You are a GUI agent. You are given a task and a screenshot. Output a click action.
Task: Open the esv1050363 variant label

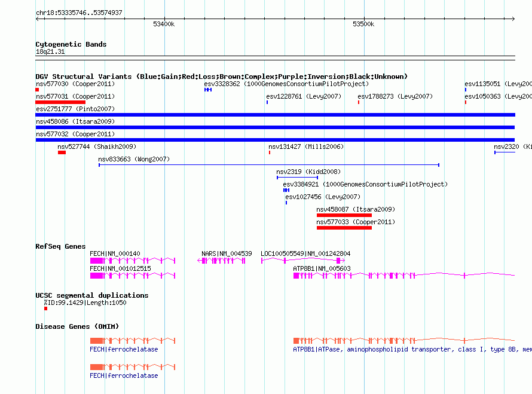(x=498, y=96)
